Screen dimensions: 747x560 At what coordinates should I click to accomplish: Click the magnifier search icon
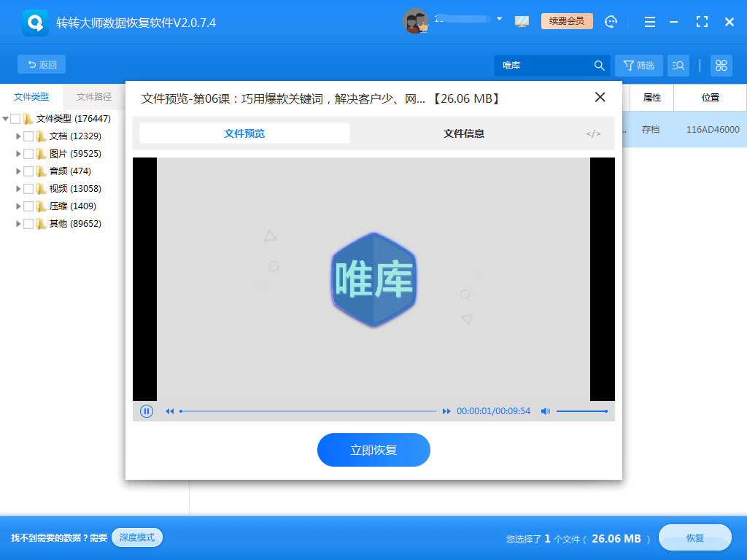pos(600,65)
